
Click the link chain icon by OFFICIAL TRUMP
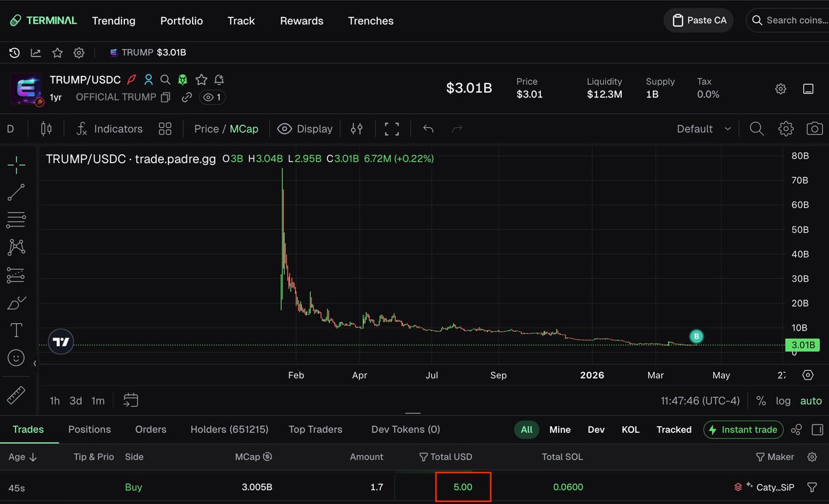[187, 97]
